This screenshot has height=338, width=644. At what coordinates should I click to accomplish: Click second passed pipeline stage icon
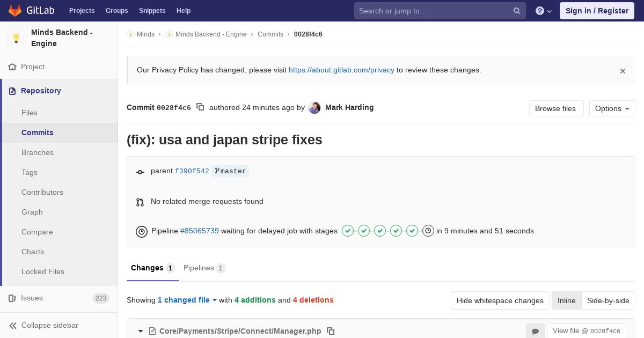(364, 231)
